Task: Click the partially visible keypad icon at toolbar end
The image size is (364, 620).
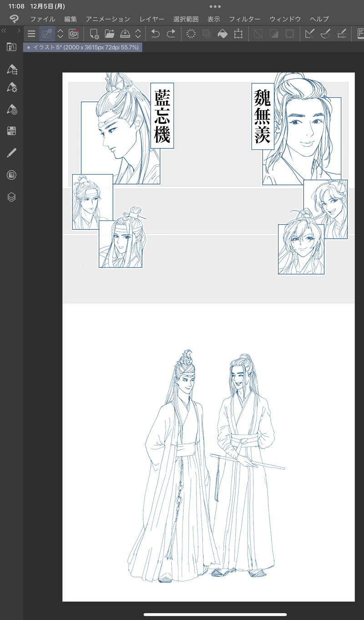Action: [361, 34]
